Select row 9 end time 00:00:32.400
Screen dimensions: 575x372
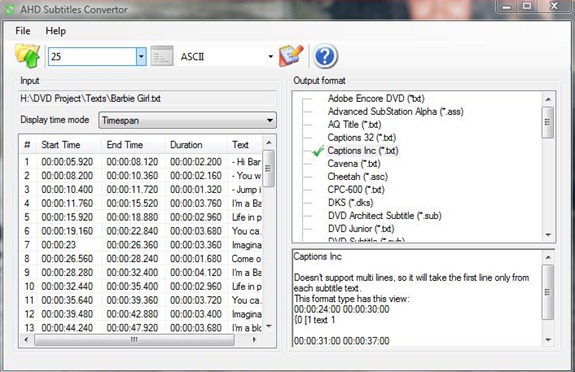132,273
